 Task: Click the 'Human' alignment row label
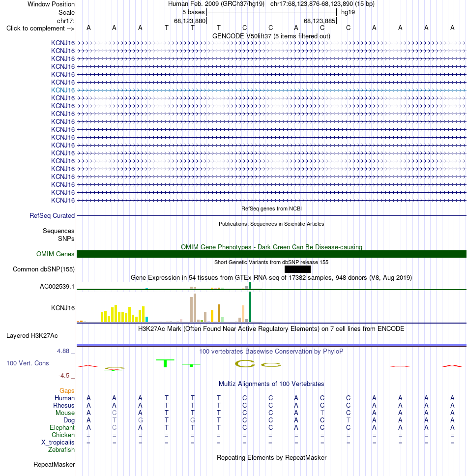[64, 398]
